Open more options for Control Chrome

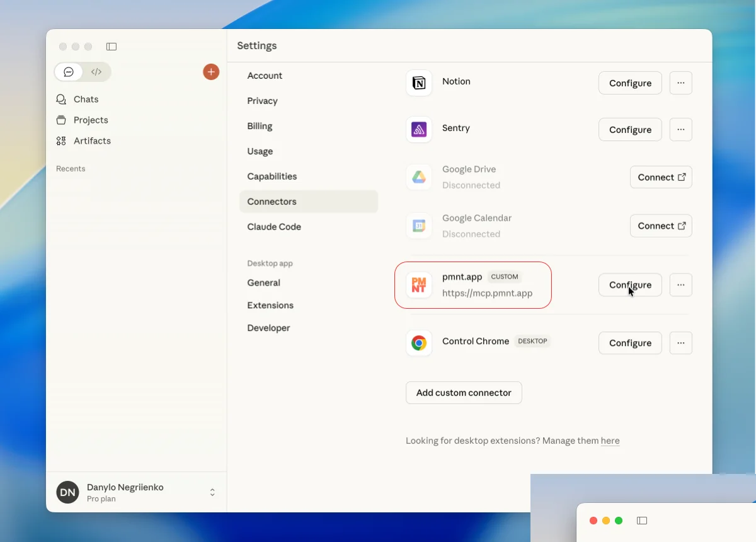pyautogui.click(x=680, y=343)
